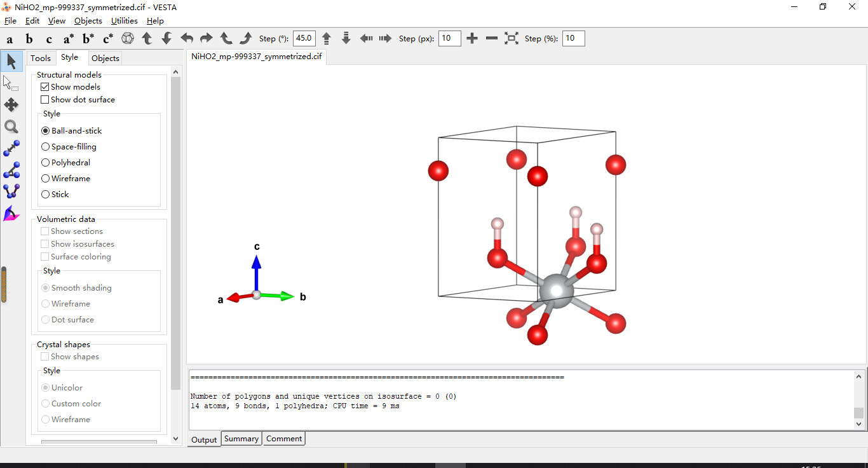Screen dimensions: 868x468
Task: Switch to the side panel Objects tab
Action: click(x=105, y=59)
